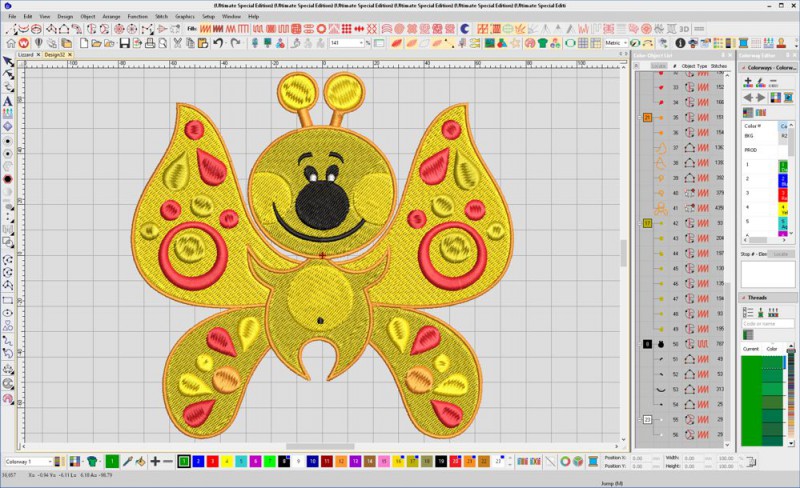Collapse color group 17 in Color-Object List
The width and height of the screenshot is (800, 488).
(639, 223)
